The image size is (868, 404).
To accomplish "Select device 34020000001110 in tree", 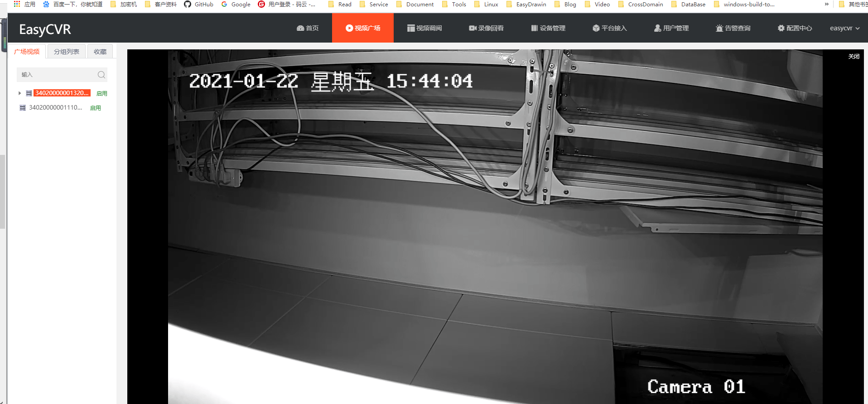I will [x=55, y=108].
